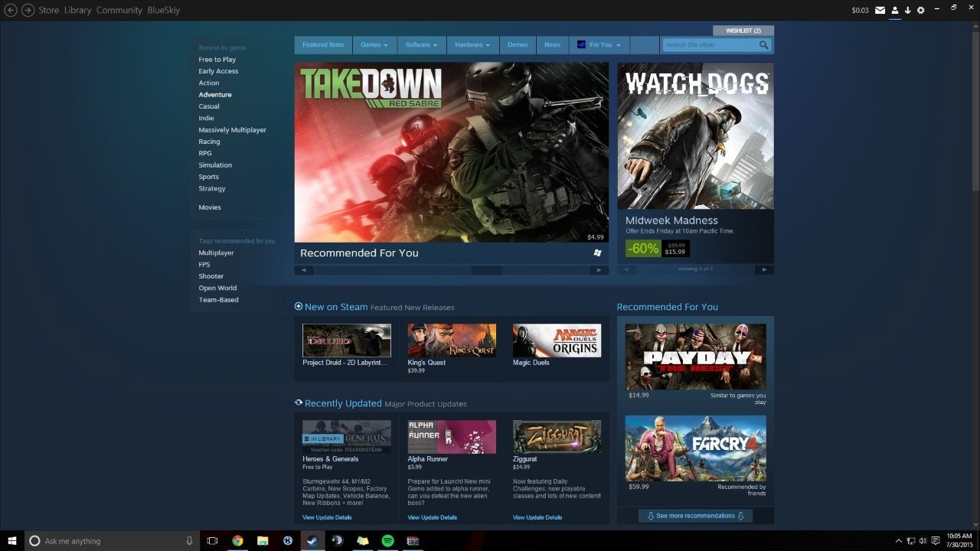Image resolution: width=980 pixels, height=551 pixels.
Task: Open the Community tab
Action: [x=119, y=10]
